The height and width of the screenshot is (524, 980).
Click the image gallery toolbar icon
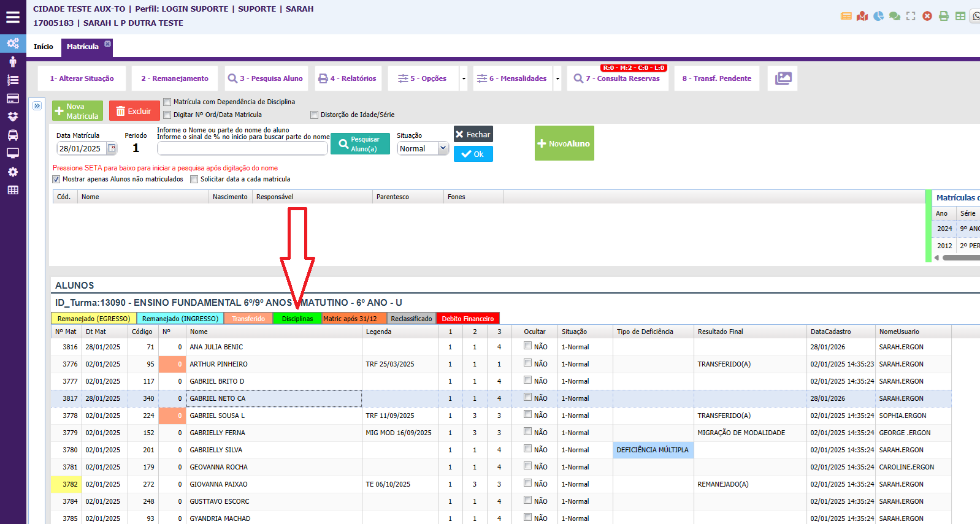(x=783, y=78)
